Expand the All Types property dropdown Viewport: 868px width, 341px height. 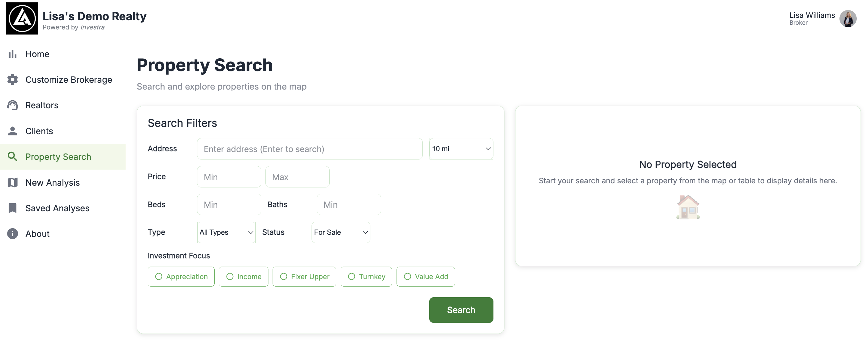pos(226,232)
